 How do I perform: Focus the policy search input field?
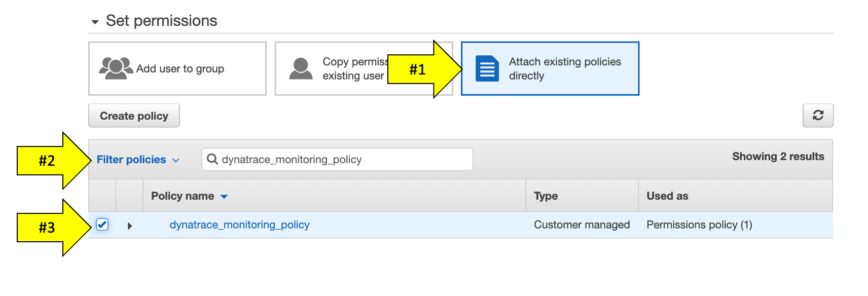click(337, 159)
